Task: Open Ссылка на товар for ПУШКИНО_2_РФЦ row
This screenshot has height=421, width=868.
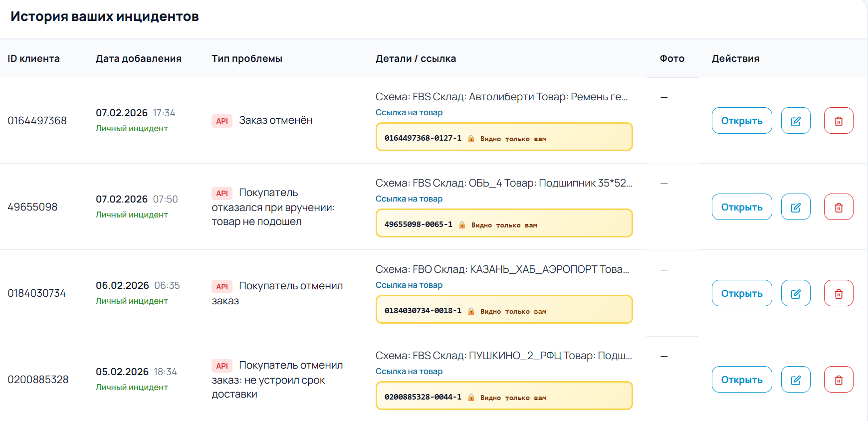Action: (409, 372)
